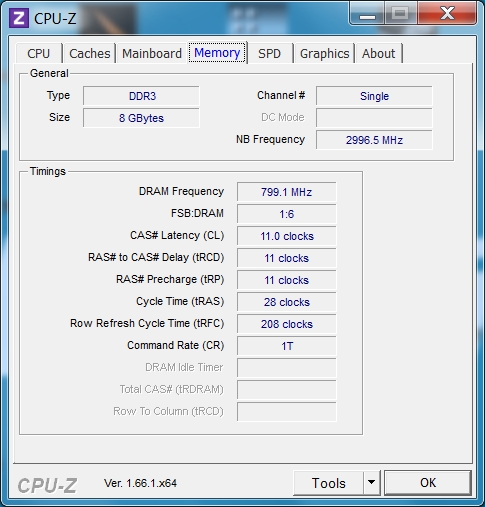Click the CPU-Z purple Z app icon
The width and height of the screenshot is (485, 507).
pos(19,18)
